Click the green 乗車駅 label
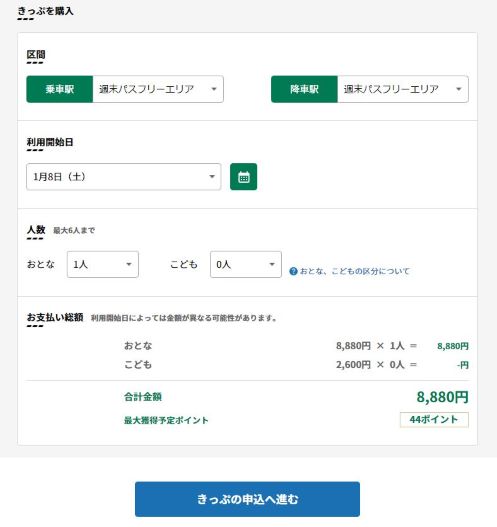This screenshot has height=527, width=497. tap(59, 89)
